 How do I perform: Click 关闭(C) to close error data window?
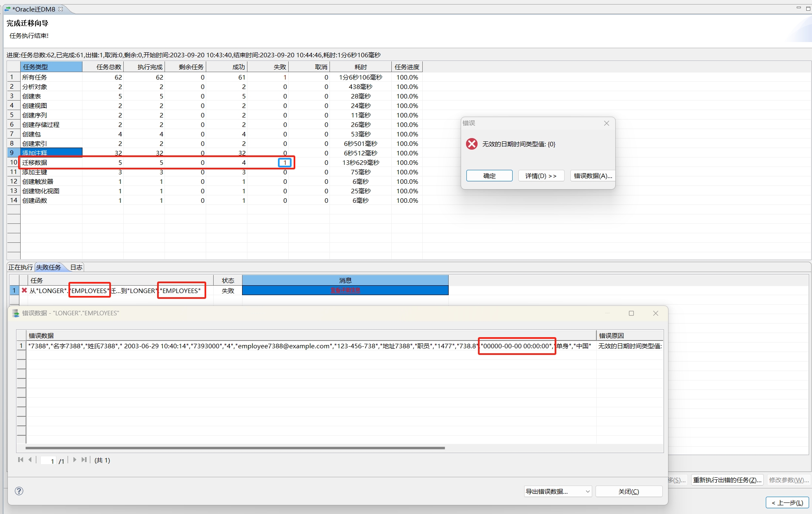coord(628,491)
